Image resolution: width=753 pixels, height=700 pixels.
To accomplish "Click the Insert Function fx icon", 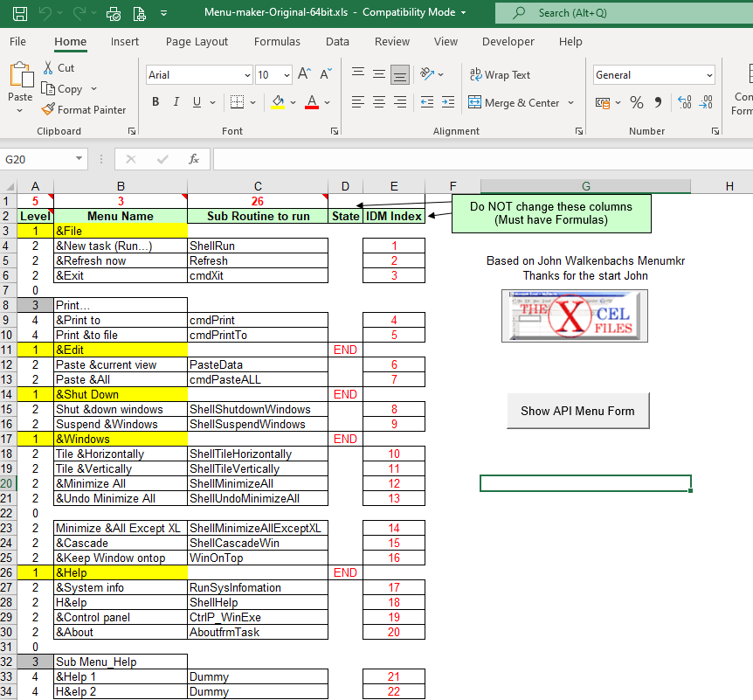I will tap(194, 159).
